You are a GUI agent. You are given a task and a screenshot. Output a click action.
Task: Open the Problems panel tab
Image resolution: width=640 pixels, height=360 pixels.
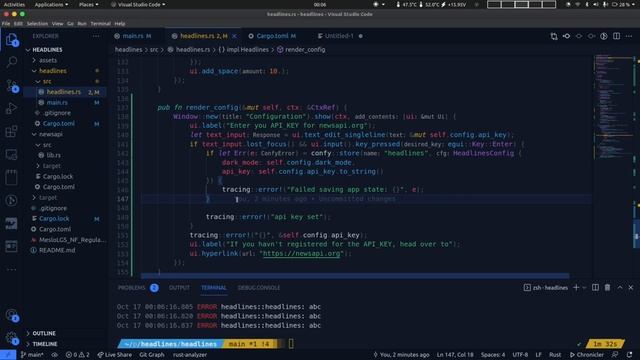click(x=131, y=288)
